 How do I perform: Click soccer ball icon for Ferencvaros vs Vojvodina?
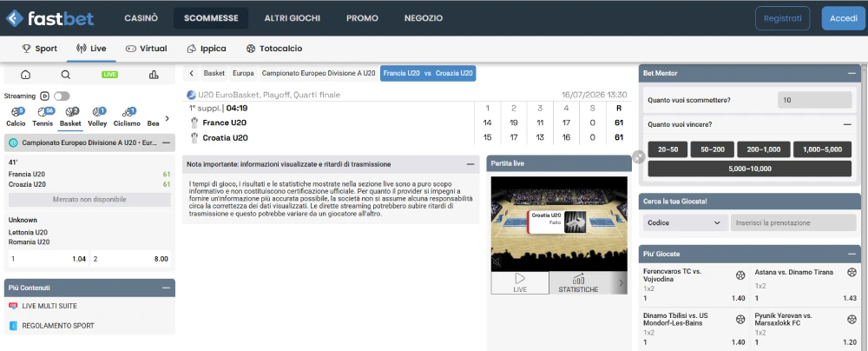coord(740,275)
